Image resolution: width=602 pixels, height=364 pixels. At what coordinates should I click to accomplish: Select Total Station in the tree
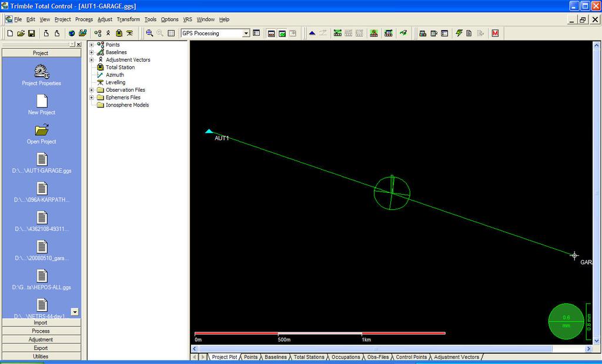(120, 67)
